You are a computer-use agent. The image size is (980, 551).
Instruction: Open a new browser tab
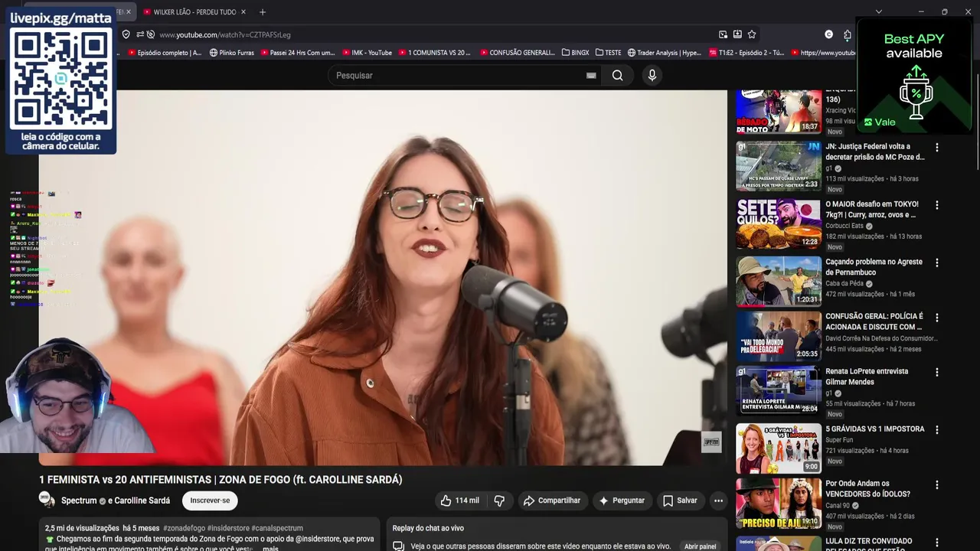click(x=262, y=11)
